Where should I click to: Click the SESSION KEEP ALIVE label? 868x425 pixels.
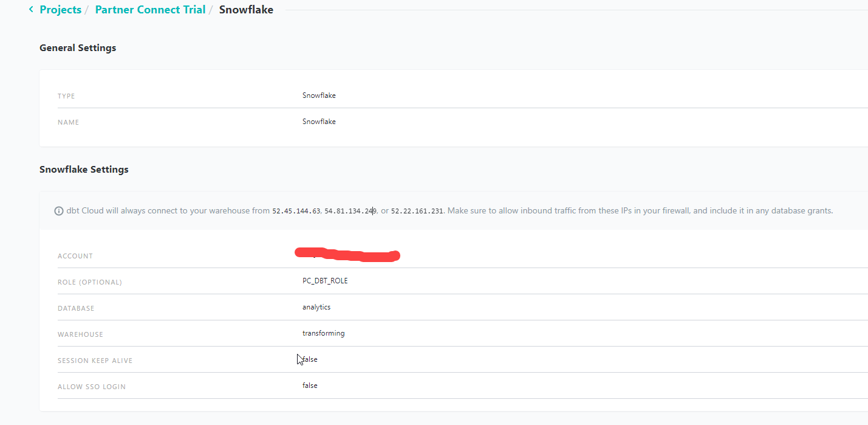[x=95, y=361]
